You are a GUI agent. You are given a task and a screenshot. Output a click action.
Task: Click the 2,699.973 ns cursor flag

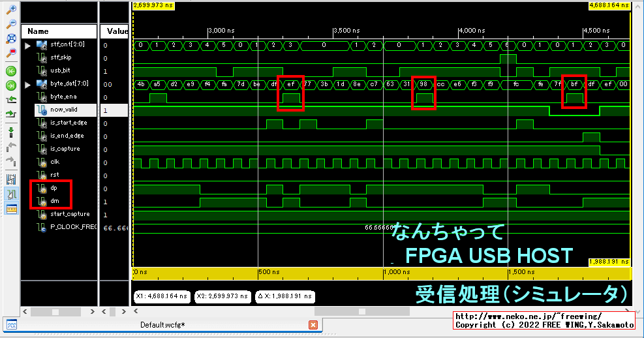click(153, 5)
